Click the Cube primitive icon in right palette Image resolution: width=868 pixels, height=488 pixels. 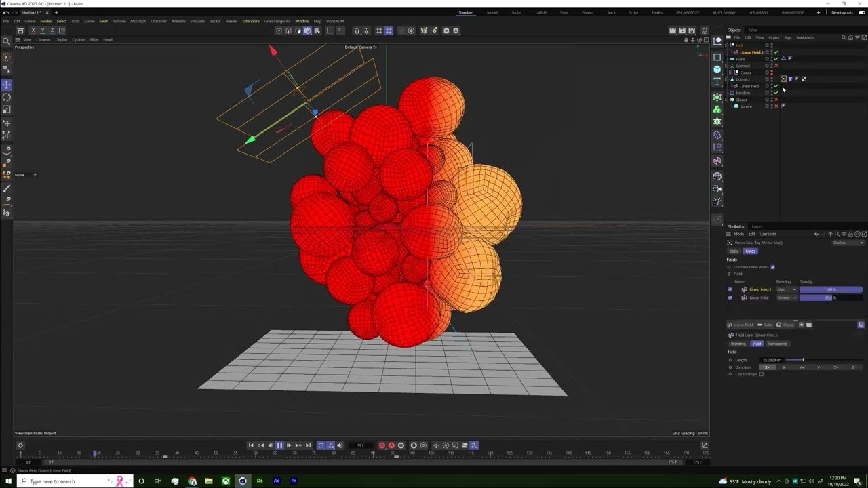(717, 69)
